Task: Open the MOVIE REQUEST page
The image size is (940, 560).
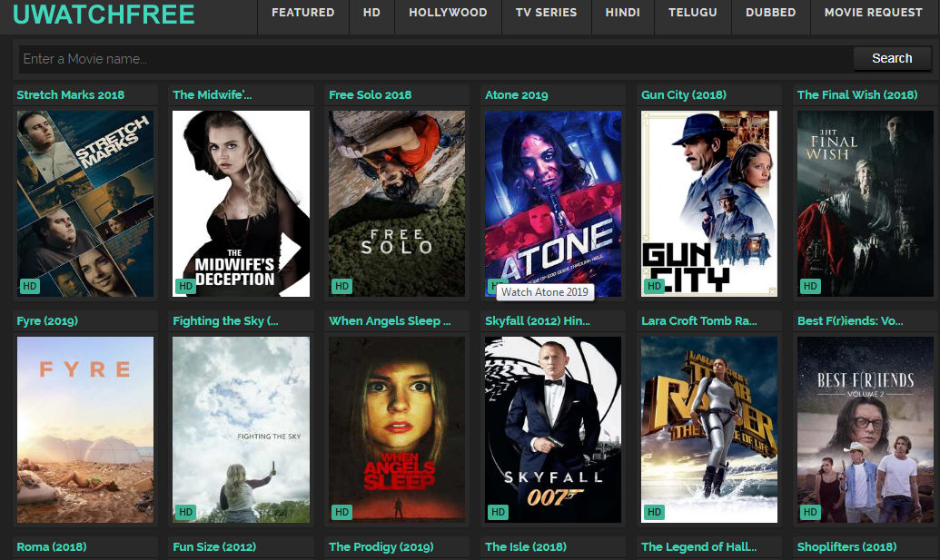Action: point(874,13)
